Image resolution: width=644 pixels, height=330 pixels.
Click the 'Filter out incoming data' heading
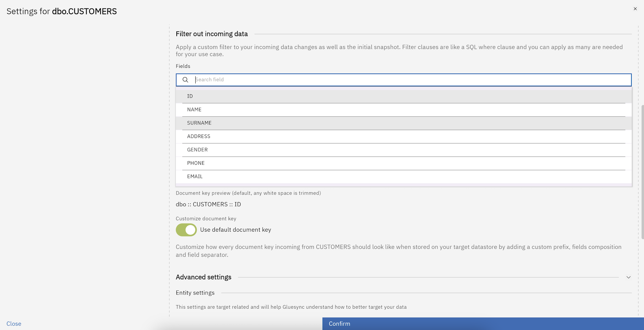click(212, 34)
